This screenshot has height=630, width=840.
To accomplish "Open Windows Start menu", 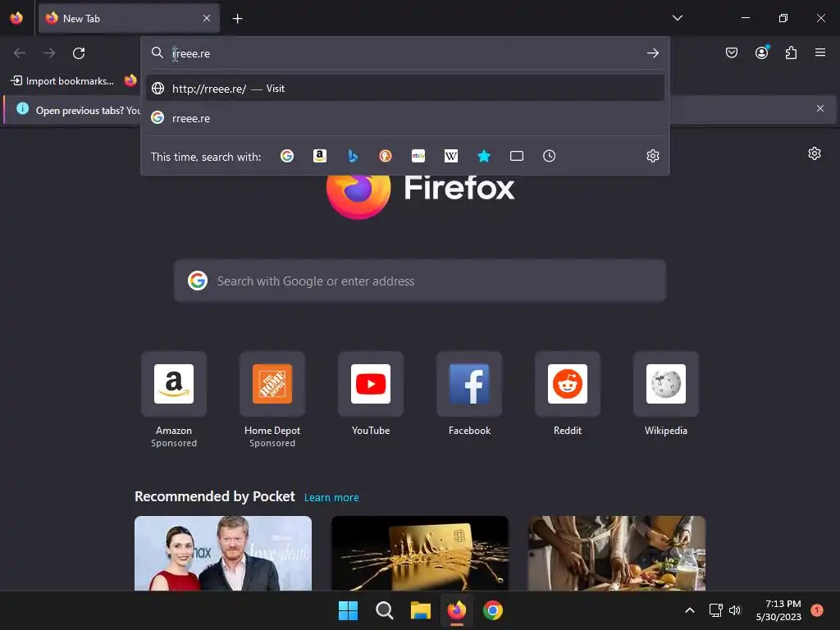I will click(x=348, y=610).
